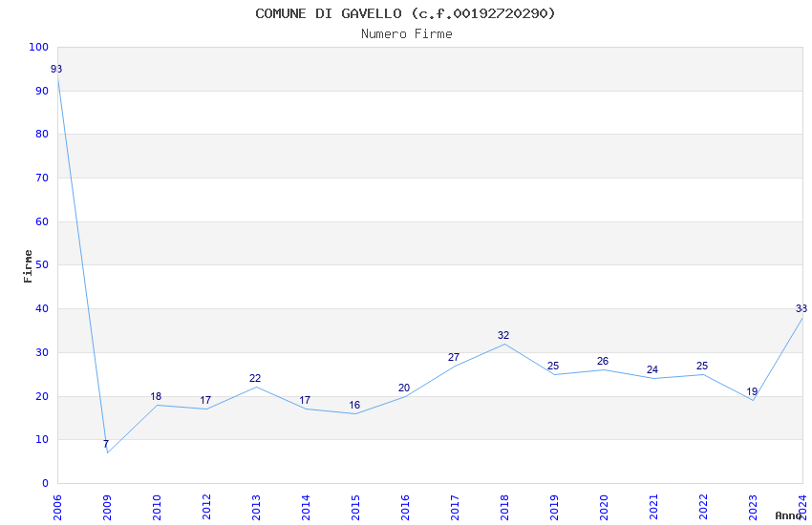This screenshot has width=812, height=525.
Task: Select y-axis tick label 20
Action: [42, 397]
